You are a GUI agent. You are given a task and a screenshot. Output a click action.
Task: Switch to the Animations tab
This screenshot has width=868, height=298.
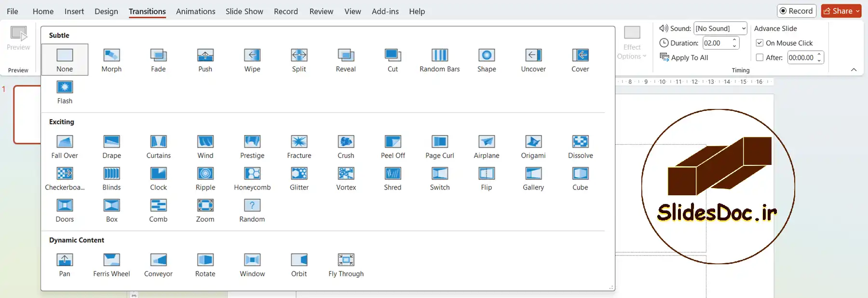coord(195,11)
